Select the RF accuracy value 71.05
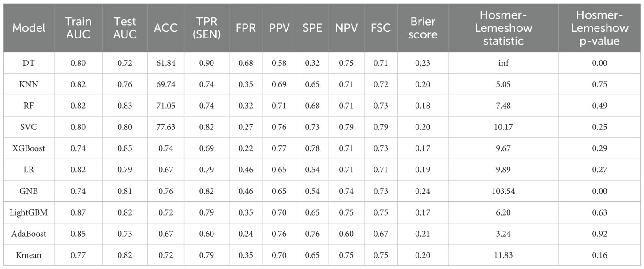Screen dimensions: 644x269 165,106
